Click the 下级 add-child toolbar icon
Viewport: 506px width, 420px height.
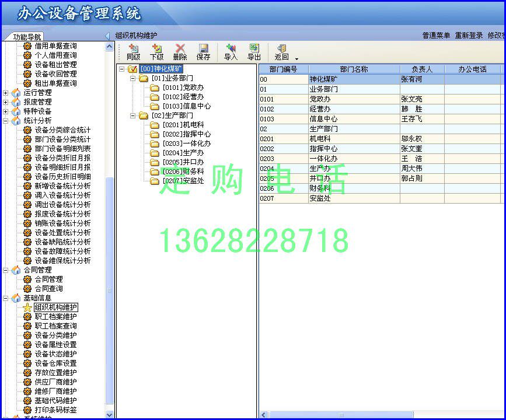click(x=157, y=49)
